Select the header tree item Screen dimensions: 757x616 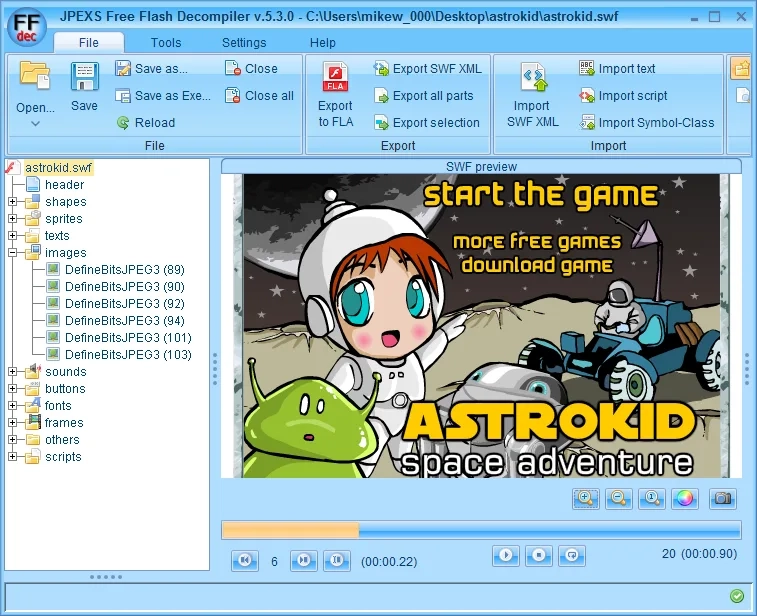tap(64, 184)
